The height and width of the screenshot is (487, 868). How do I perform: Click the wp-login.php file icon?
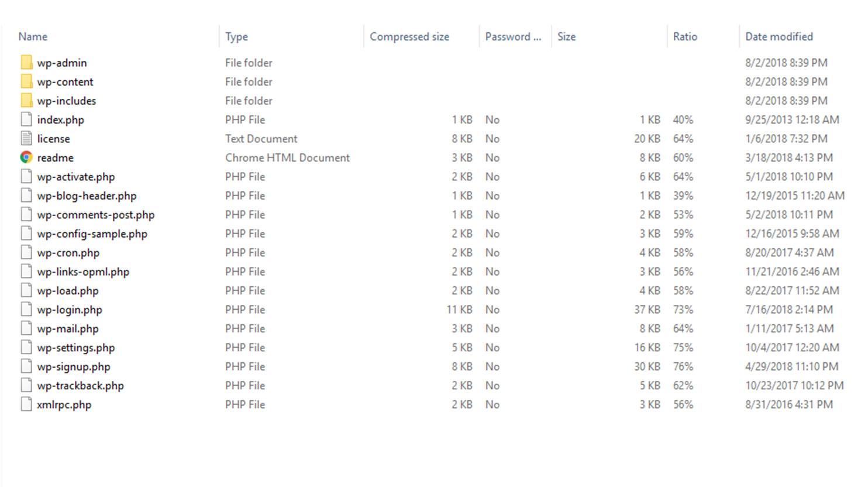[x=26, y=310]
